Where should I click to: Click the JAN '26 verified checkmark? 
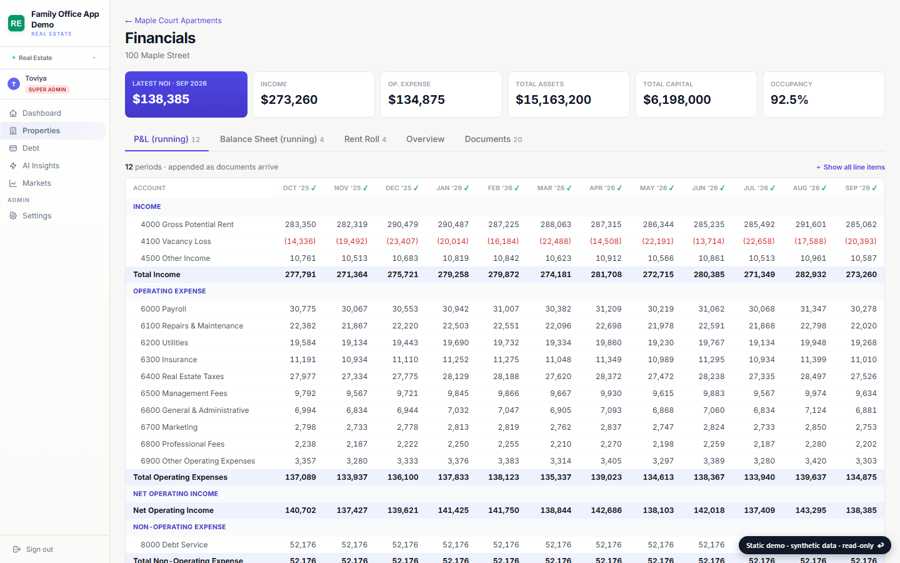click(467, 188)
